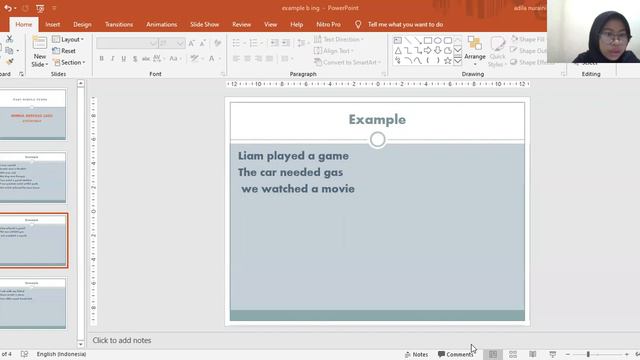Click the Reset slide button
This screenshot has width=640, height=360.
pos(64,51)
